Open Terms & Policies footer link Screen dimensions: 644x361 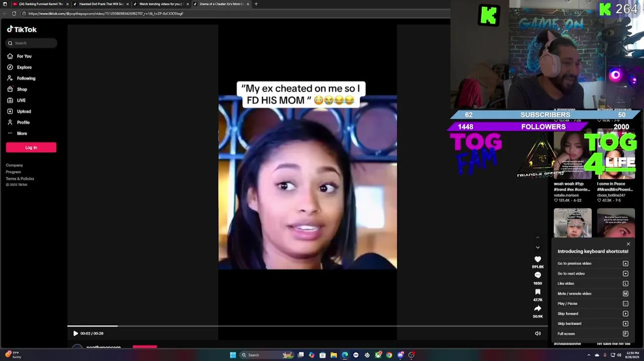click(20, 178)
